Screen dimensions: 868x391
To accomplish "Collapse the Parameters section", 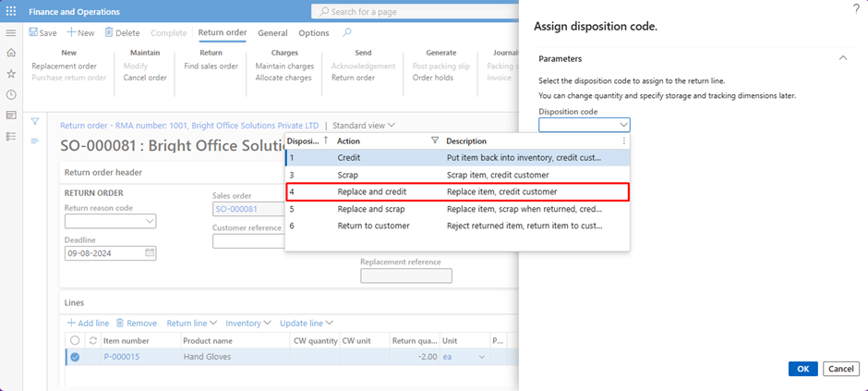I will tap(843, 58).
